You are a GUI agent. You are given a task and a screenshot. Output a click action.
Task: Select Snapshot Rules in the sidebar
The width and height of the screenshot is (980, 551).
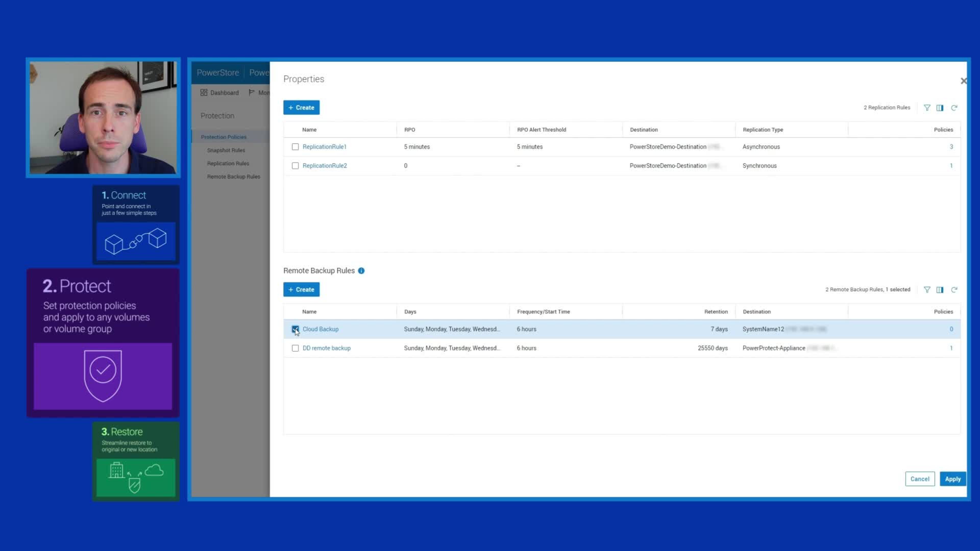tap(226, 150)
